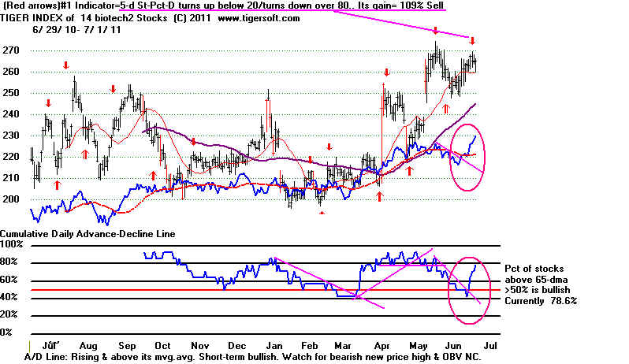Click the Aug month label
The width and height of the screenshot is (629, 364).
pyautogui.click(x=88, y=346)
